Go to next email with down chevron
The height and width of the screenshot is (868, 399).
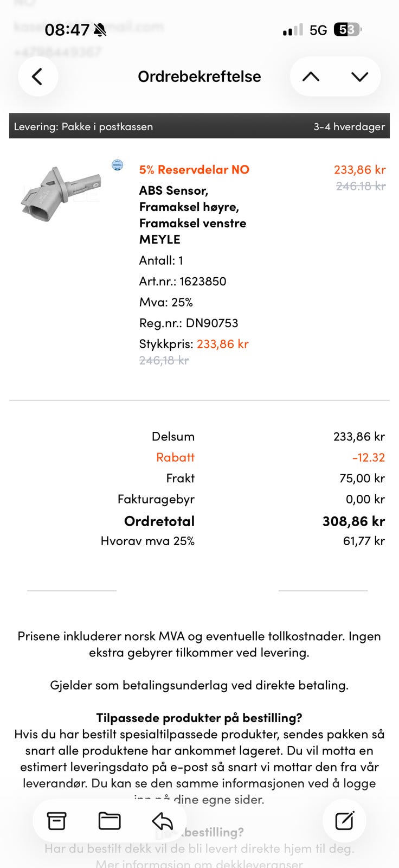tap(359, 76)
